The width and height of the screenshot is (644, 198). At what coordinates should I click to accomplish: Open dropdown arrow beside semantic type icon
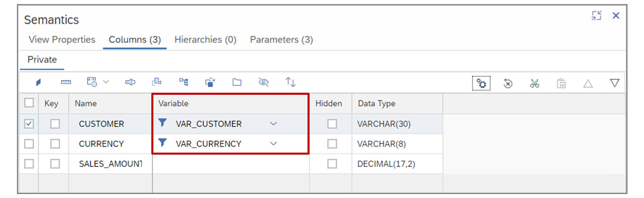[106, 82]
